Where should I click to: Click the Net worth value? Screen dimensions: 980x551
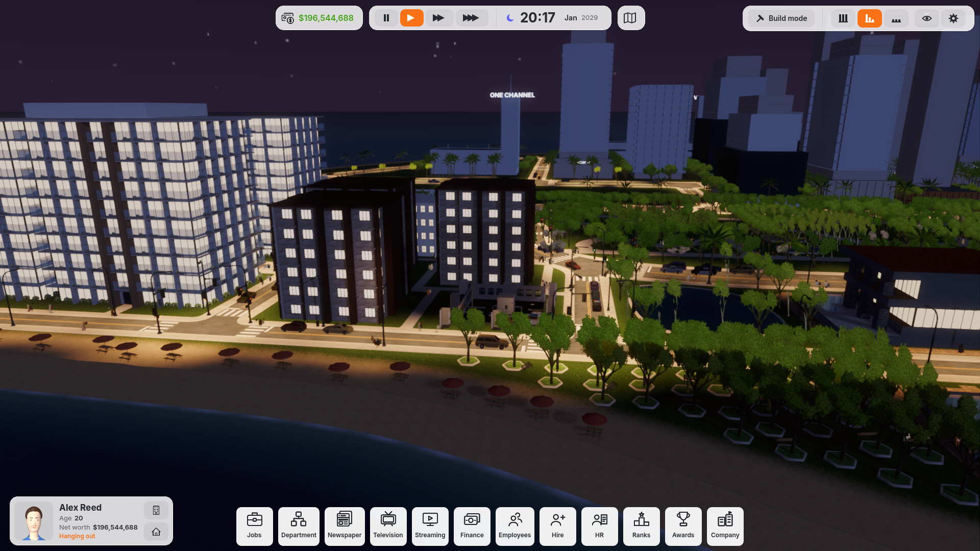click(x=115, y=528)
